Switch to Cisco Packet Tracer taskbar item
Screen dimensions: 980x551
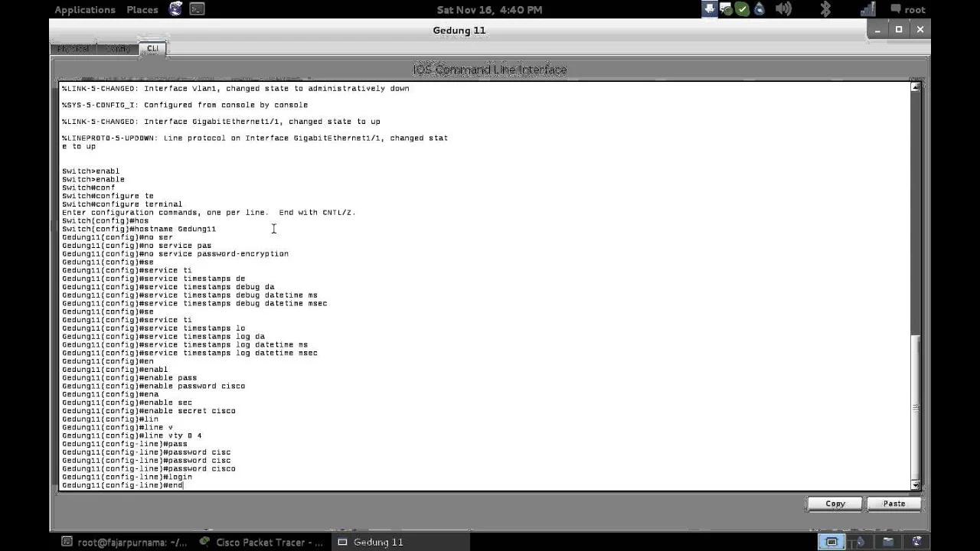(262, 542)
